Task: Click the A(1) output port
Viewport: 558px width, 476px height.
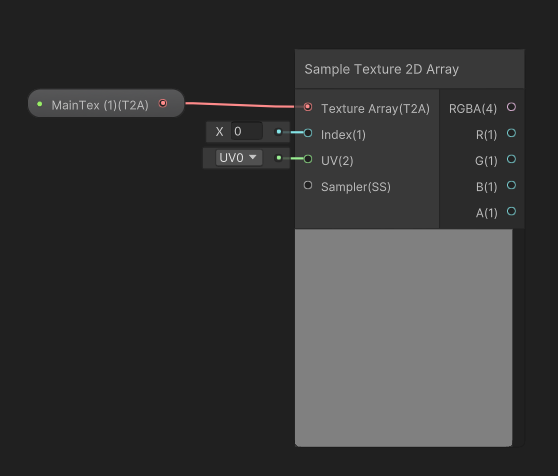Action: pyautogui.click(x=511, y=211)
